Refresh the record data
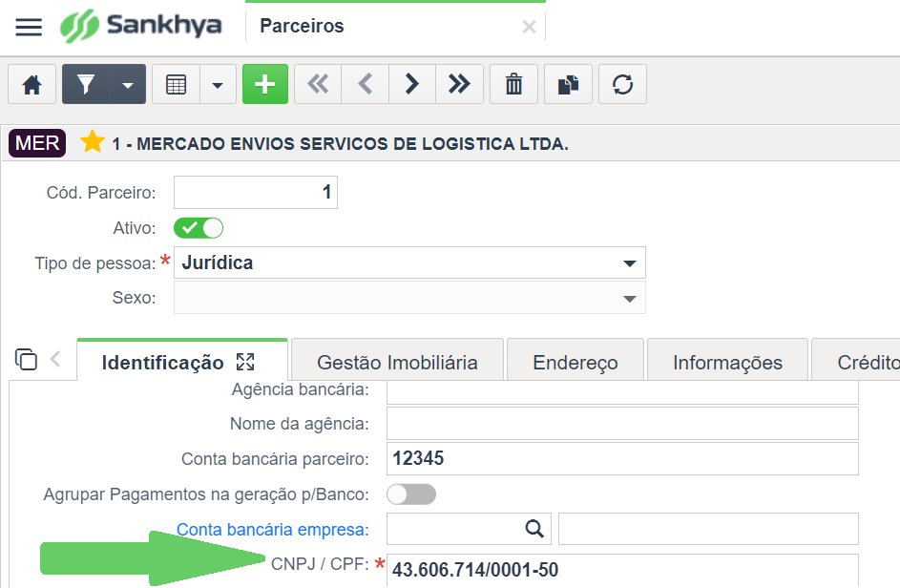This screenshot has width=900, height=588. [x=623, y=84]
